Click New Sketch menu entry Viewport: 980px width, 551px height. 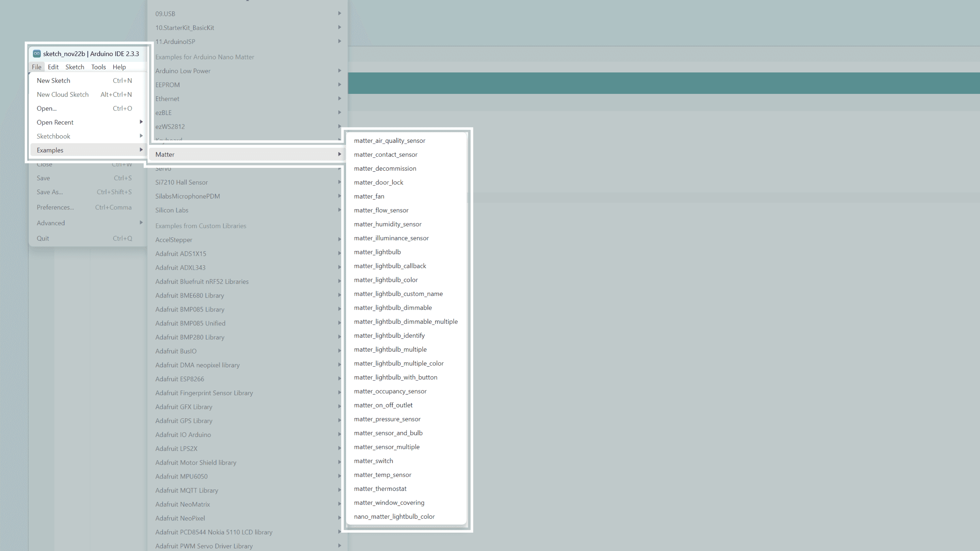coord(53,81)
